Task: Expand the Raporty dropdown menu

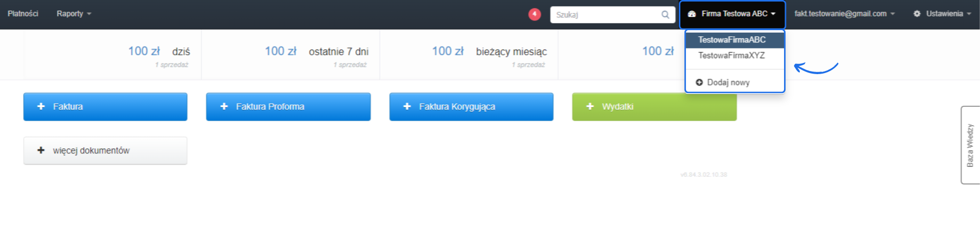Action: [x=73, y=14]
